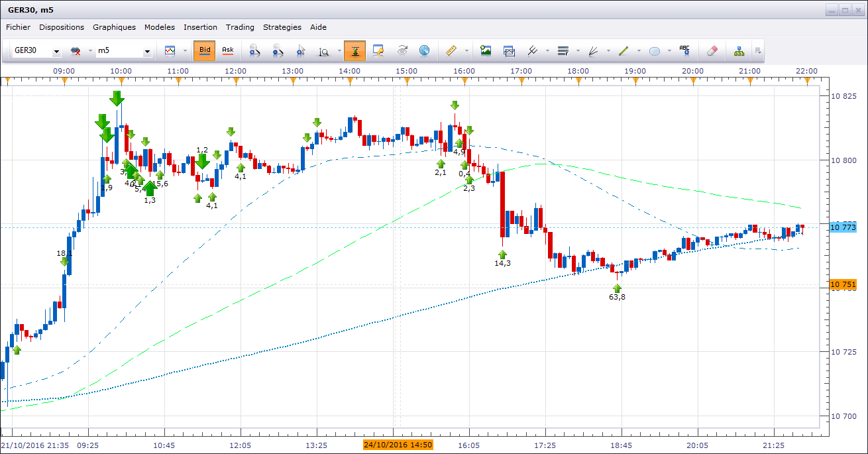Click the orange session marker at 12:00
Viewport: 868px width, 454px height.
coord(236,81)
